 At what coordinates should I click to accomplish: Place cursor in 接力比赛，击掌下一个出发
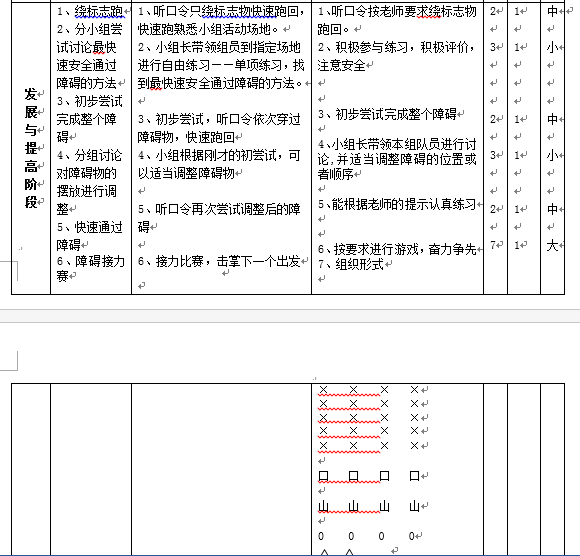pyautogui.click(x=227, y=261)
